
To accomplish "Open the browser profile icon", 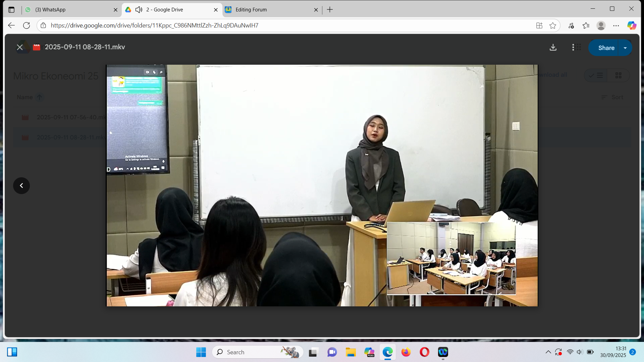I will point(601,25).
